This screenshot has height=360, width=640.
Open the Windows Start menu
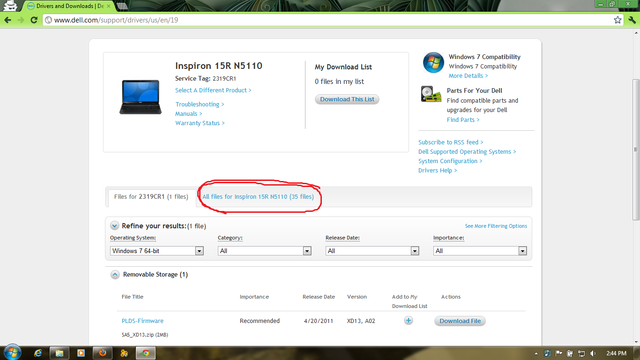point(12,352)
